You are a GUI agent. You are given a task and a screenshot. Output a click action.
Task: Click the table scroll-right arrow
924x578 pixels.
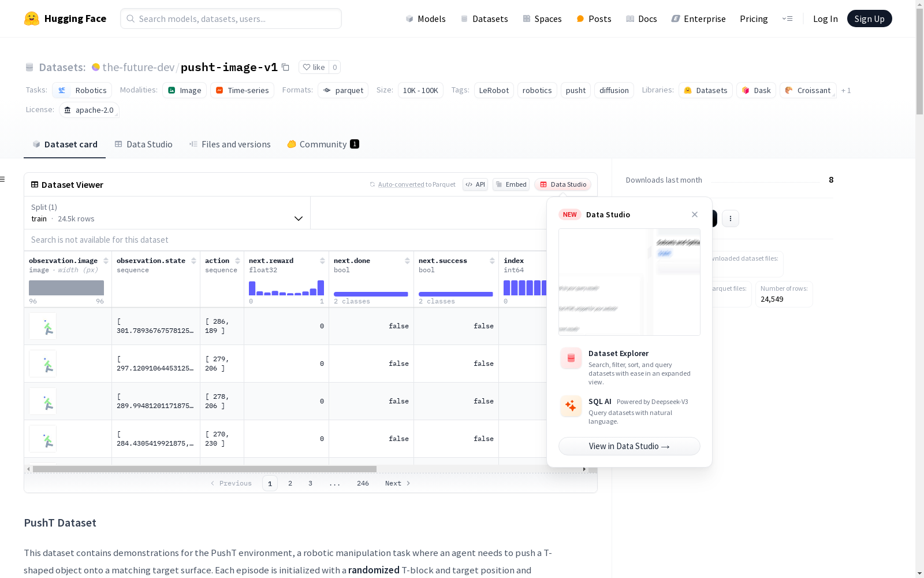click(584, 469)
